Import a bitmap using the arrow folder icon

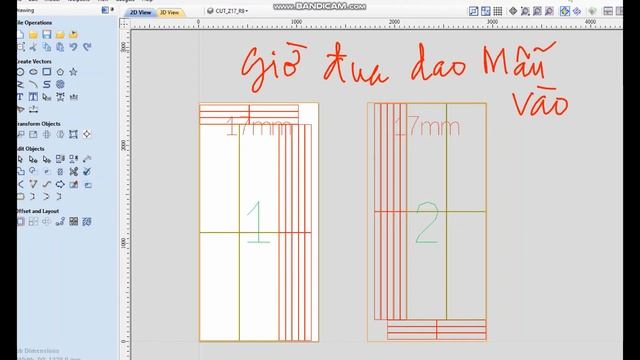click(73, 35)
